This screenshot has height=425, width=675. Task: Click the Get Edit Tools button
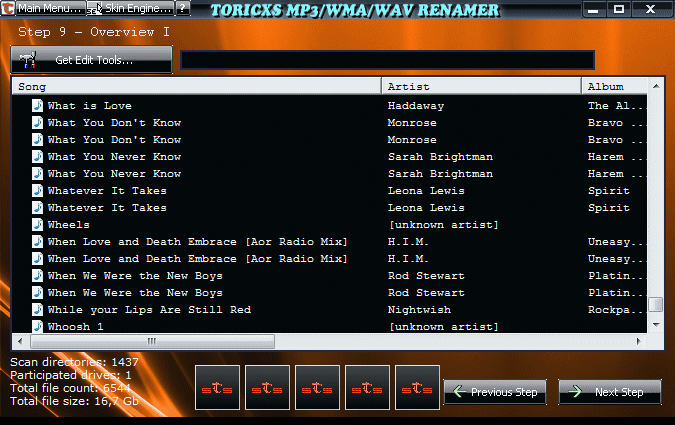[91, 60]
